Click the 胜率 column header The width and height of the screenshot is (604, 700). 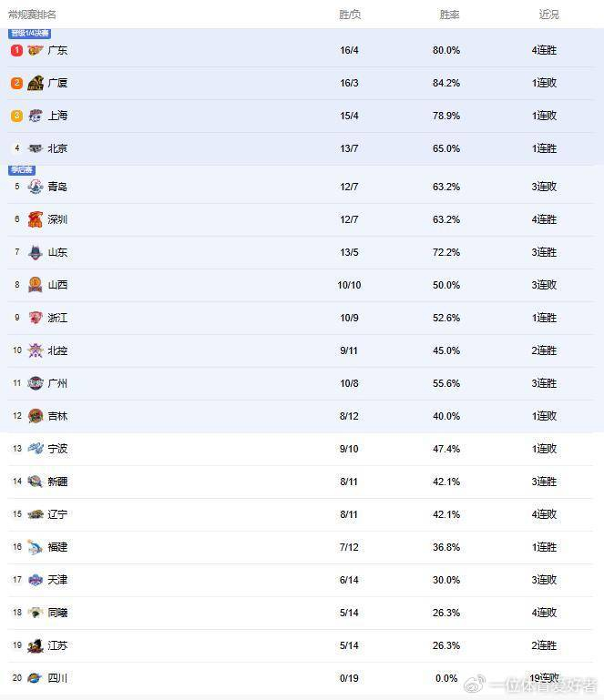coord(449,15)
